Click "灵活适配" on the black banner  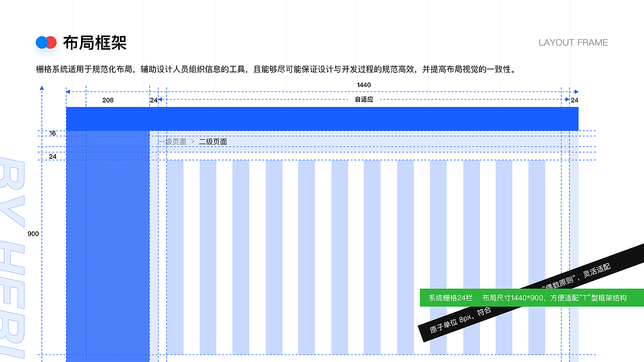click(597, 270)
